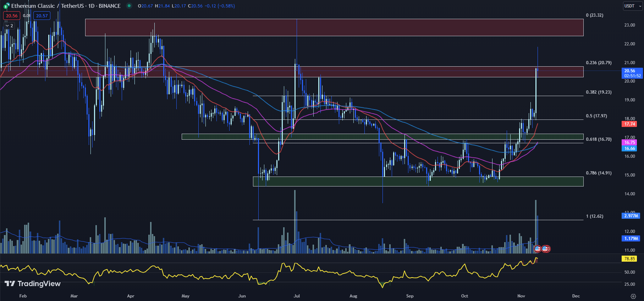Click the stacked US flag event icons

[x=546, y=249]
